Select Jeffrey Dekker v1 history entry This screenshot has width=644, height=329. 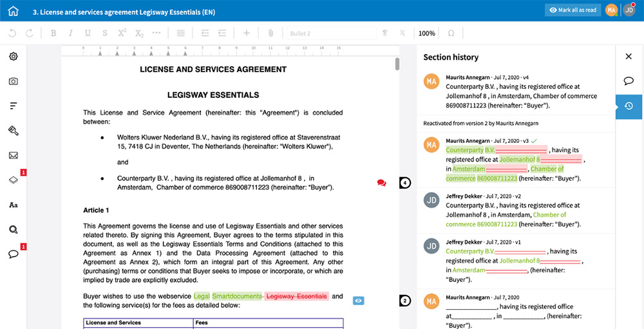click(x=515, y=261)
